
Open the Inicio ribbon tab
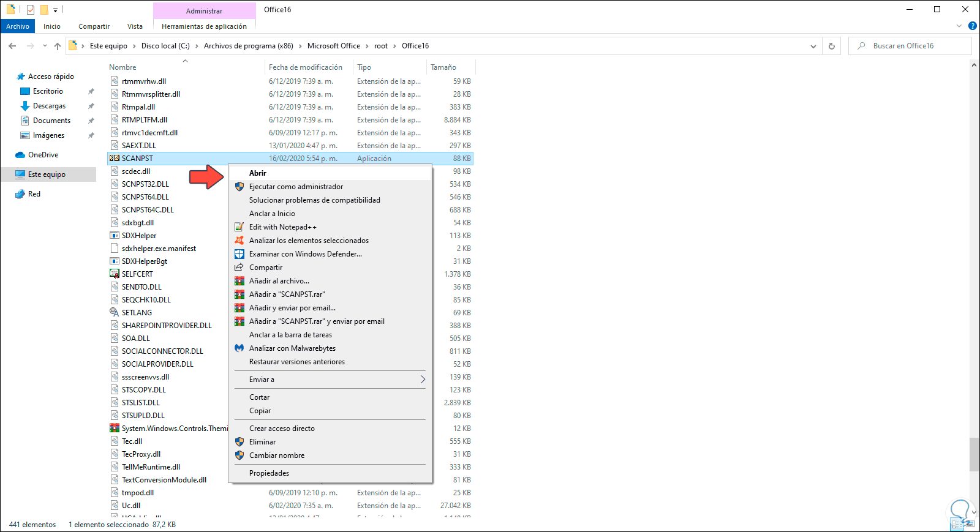point(52,26)
